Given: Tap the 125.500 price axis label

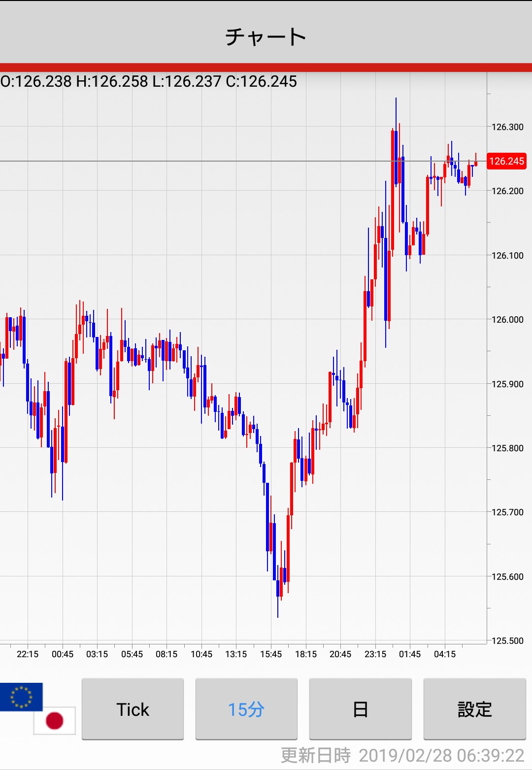Looking at the screenshot, I should tap(507, 641).
